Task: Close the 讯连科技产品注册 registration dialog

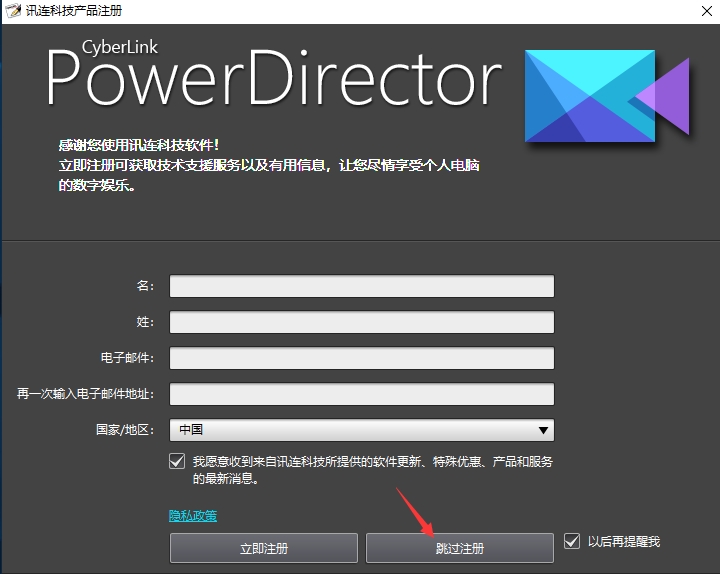Action: pyautogui.click(x=707, y=11)
